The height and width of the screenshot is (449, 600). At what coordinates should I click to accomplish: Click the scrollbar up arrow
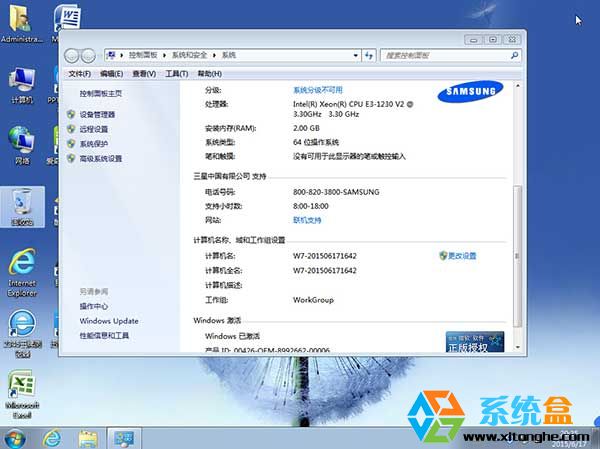[x=517, y=86]
